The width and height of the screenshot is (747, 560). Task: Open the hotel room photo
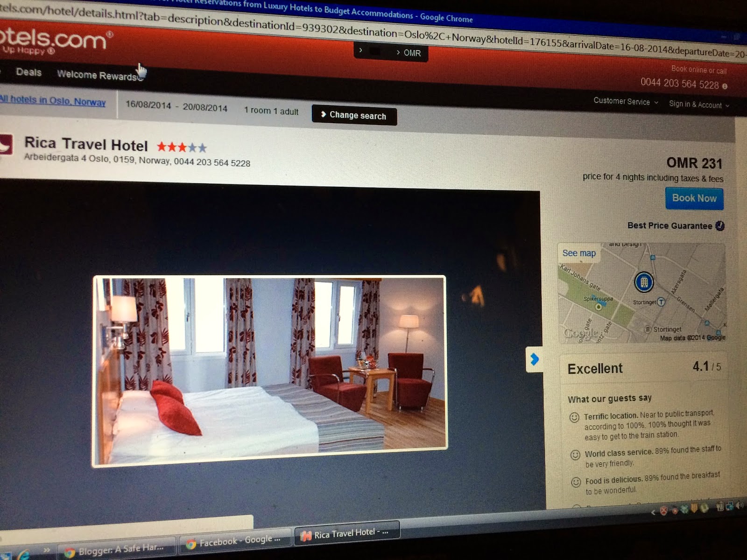pyautogui.click(x=269, y=371)
